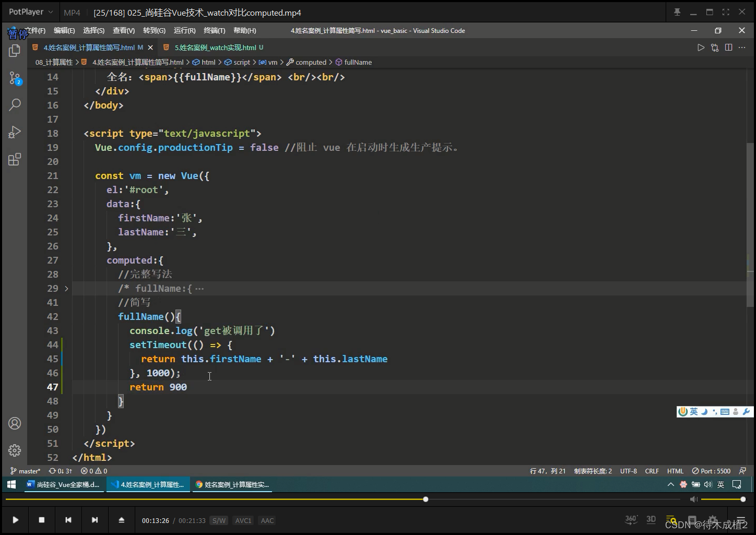Open the Run and Debug view
The height and width of the screenshot is (535, 756).
point(15,132)
